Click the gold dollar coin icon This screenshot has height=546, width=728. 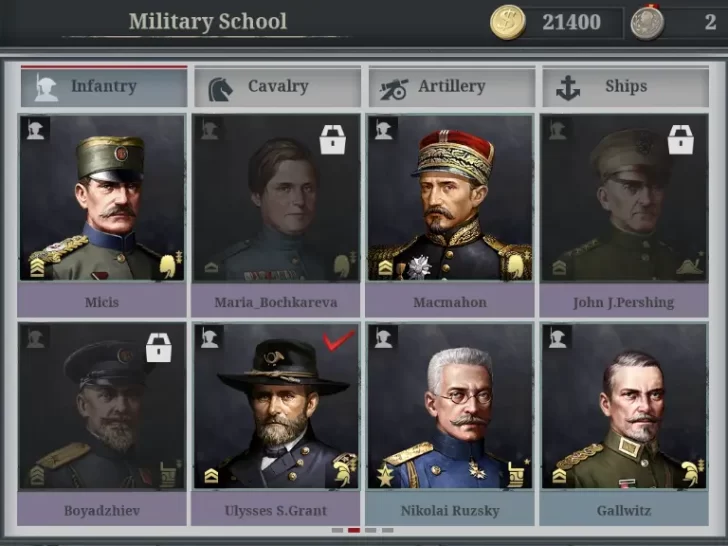point(508,22)
